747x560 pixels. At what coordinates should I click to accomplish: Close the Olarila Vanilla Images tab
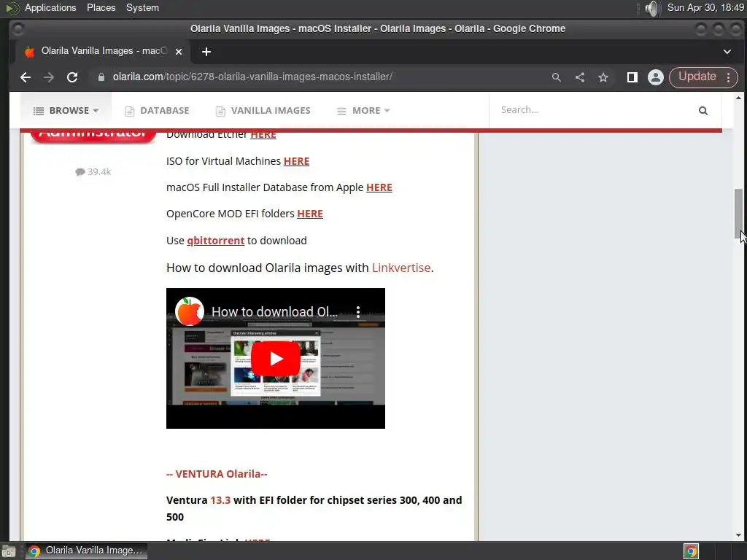(x=179, y=52)
